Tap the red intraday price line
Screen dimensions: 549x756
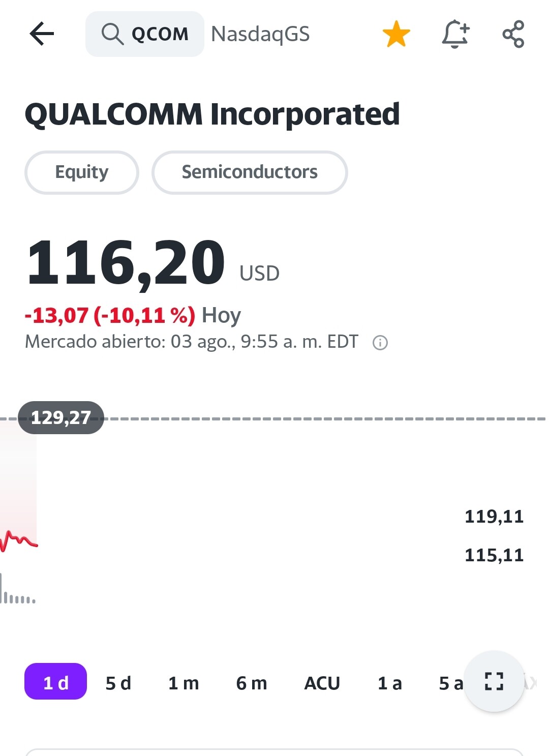(19, 540)
